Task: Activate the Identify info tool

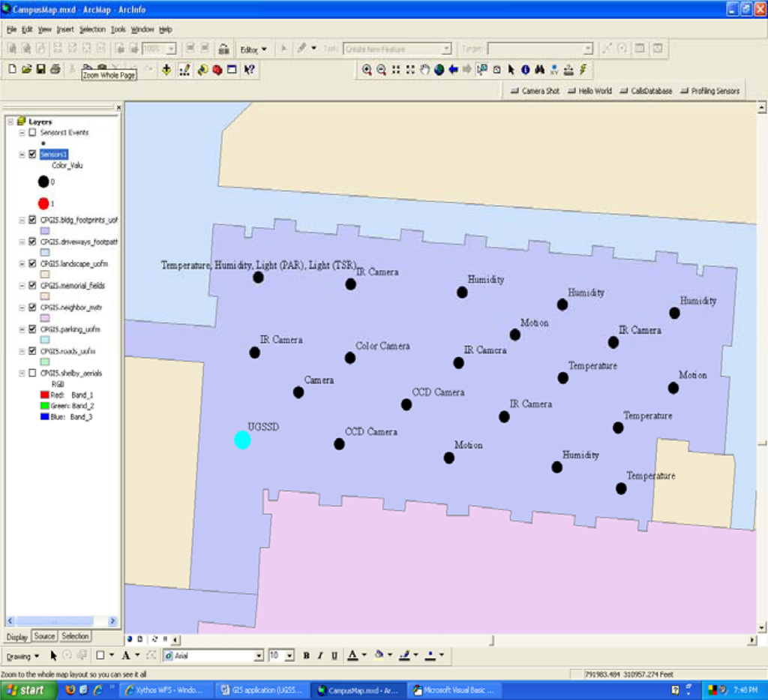Action: (x=525, y=70)
